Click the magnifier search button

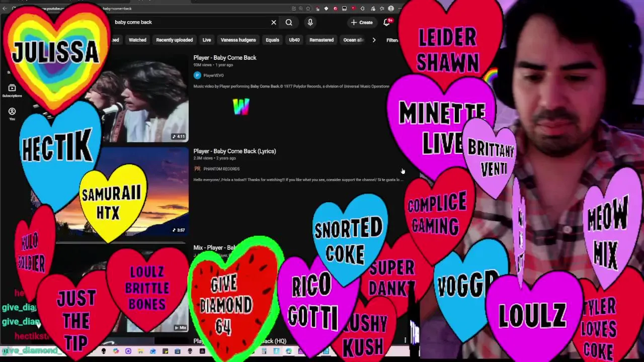coord(289,22)
